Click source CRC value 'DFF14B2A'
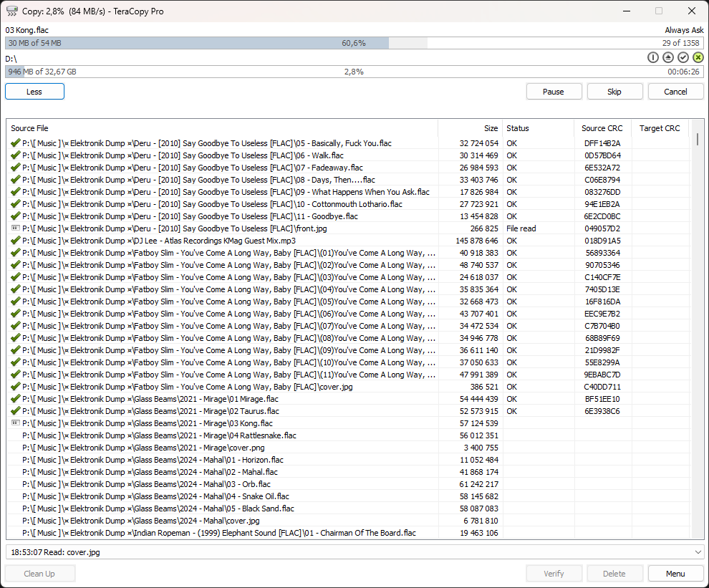Viewport: 709px width, 588px height. pos(602,143)
